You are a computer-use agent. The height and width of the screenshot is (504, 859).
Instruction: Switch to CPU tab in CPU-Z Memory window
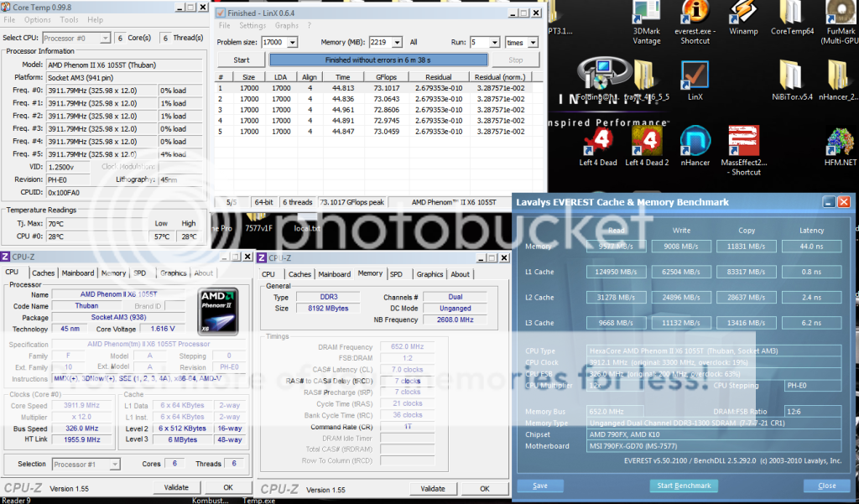pos(268,274)
